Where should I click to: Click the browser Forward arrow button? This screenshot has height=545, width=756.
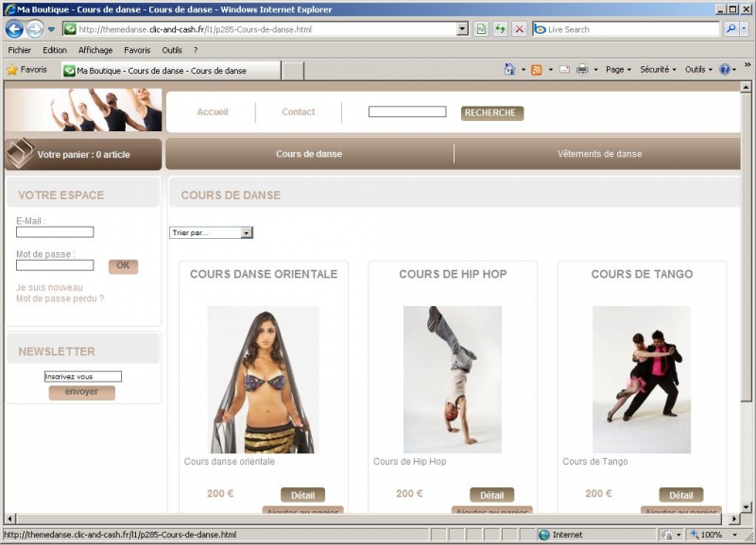click(x=35, y=29)
